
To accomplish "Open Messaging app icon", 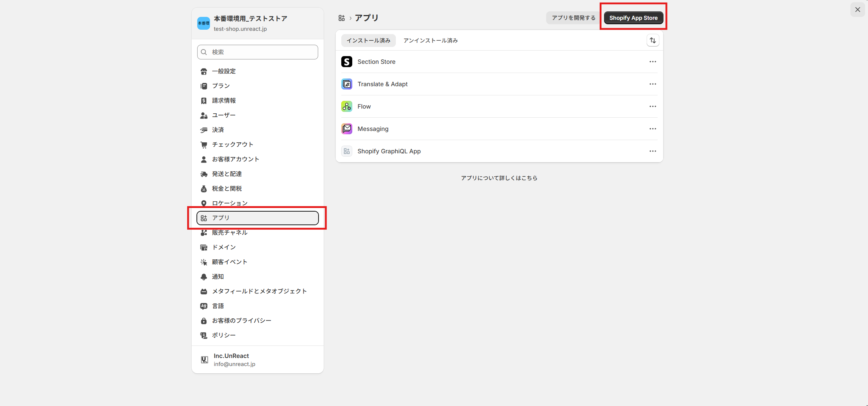I will tap(347, 129).
